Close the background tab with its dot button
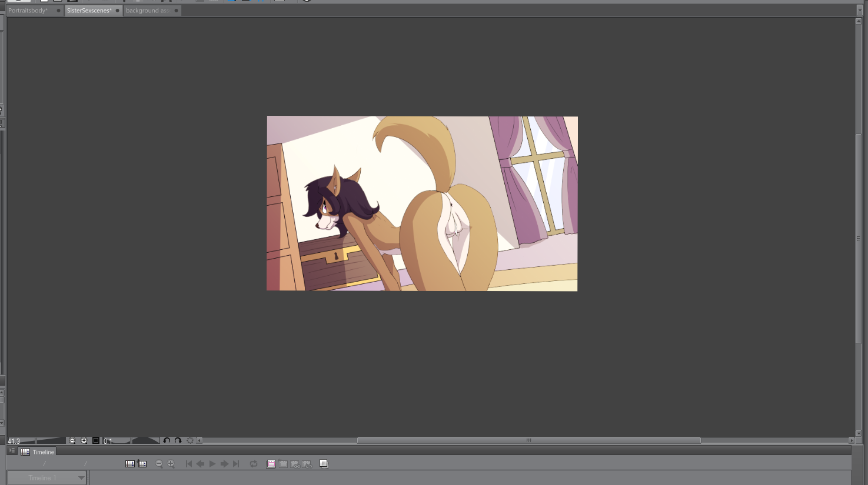 click(176, 11)
